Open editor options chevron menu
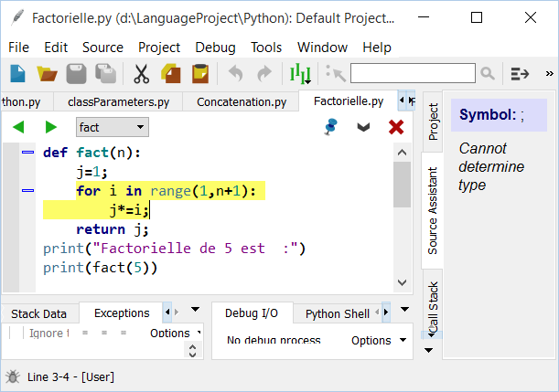The width and height of the screenshot is (559, 392). pos(363,127)
